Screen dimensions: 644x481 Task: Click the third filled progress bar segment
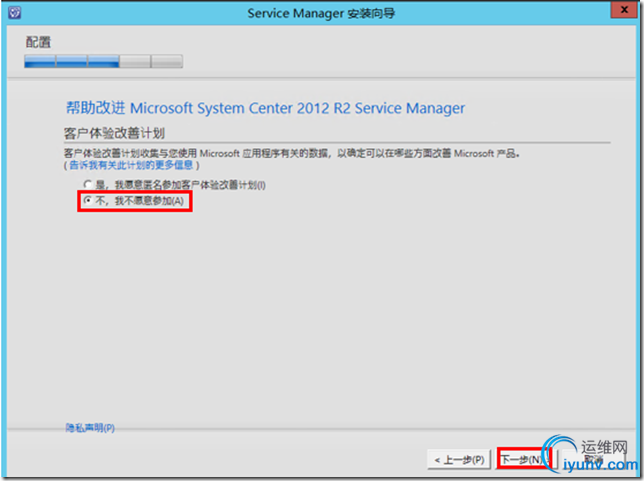pos(103,61)
